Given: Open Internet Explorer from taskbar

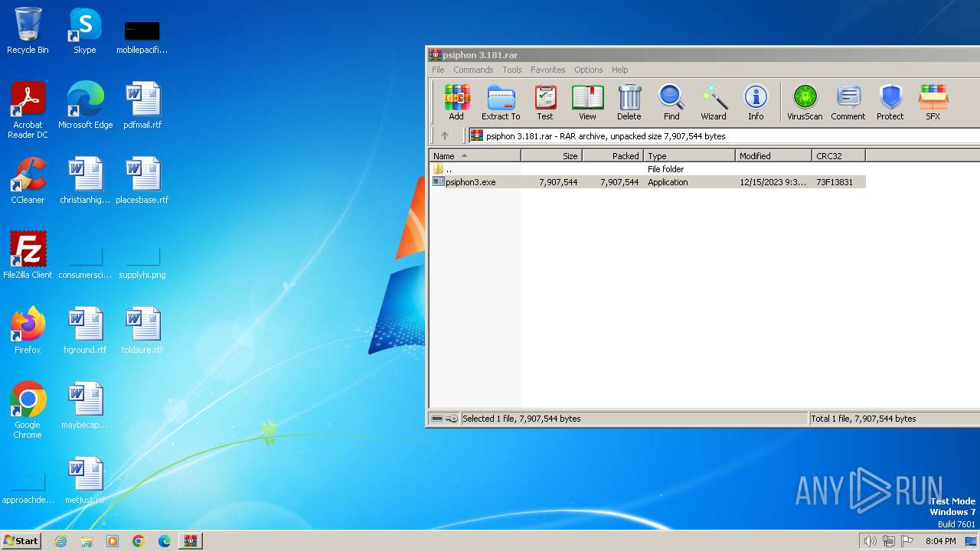Looking at the screenshot, I should 60,541.
